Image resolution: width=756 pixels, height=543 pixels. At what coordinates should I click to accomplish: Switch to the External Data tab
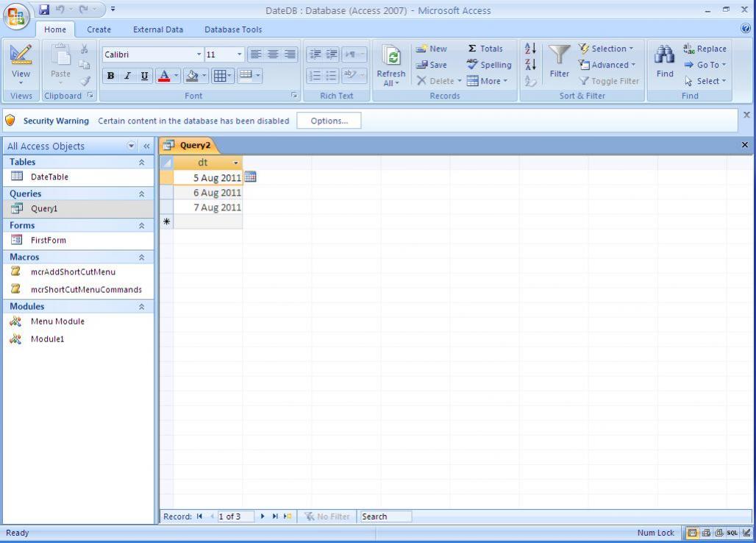point(157,29)
